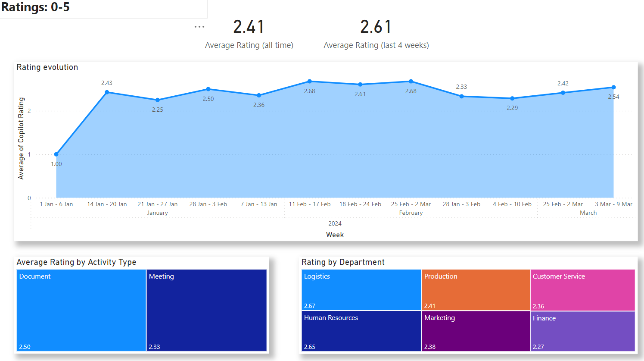The width and height of the screenshot is (644, 361).
Task: Select the line marker above 3 Mar - 9 Mar
Action: 613,88
